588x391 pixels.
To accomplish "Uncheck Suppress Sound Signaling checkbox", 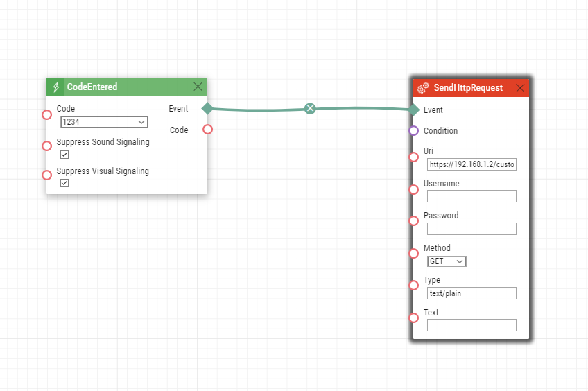I will pyautogui.click(x=64, y=155).
